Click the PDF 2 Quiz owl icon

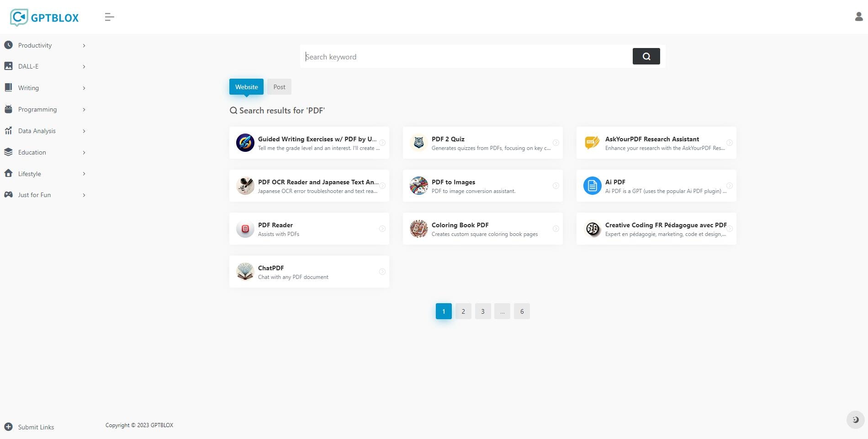pos(419,143)
